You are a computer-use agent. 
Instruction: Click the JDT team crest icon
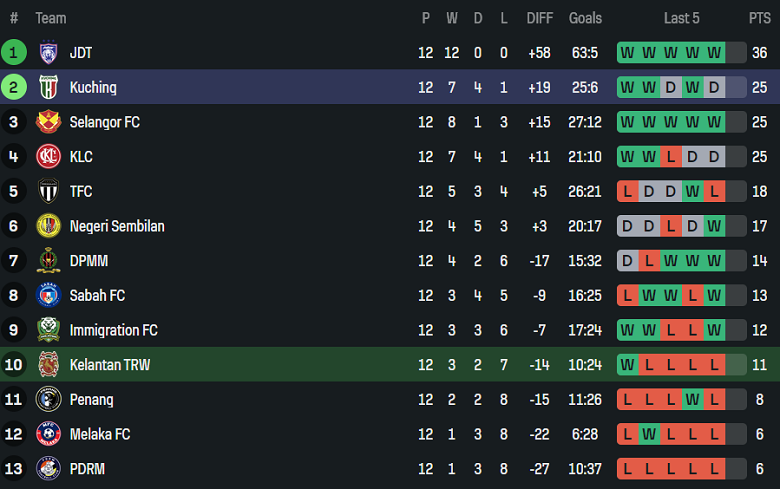tap(48, 53)
